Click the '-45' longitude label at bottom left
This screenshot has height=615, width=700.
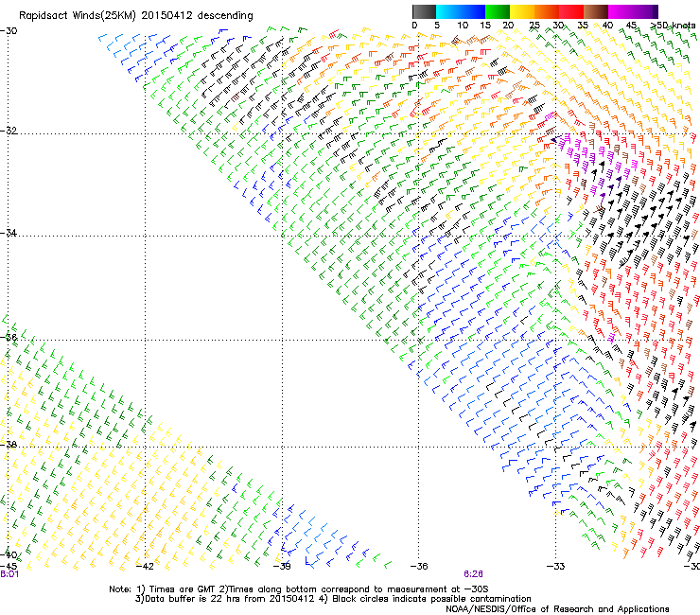tap(9, 566)
